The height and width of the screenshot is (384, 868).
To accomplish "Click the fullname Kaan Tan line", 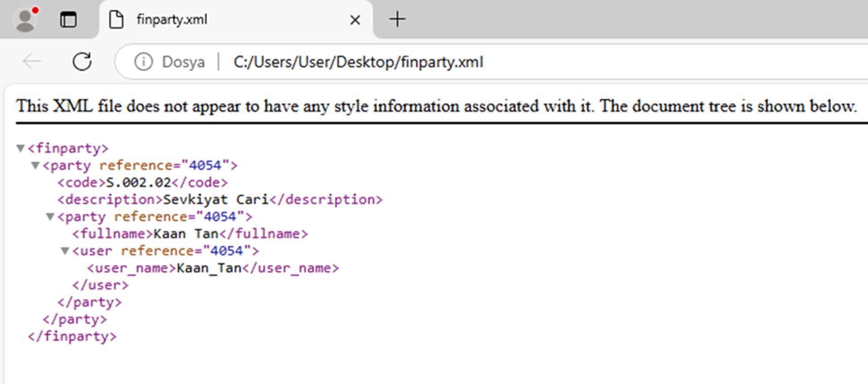I will pos(190,234).
